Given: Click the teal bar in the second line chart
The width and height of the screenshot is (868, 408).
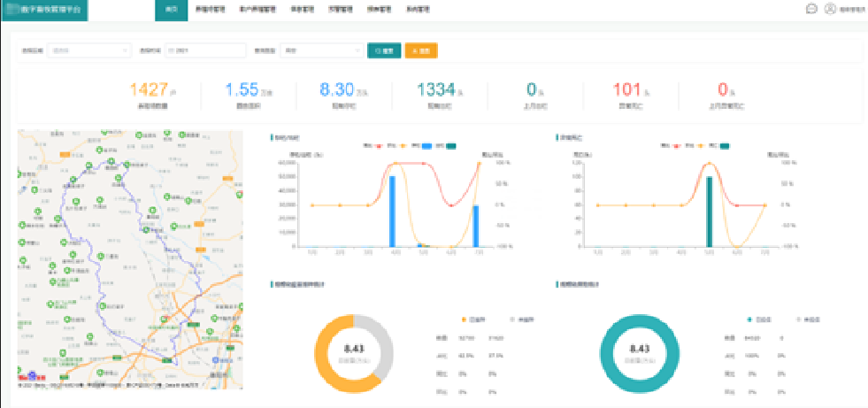Looking at the screenshot, I should tap(709, 212).
